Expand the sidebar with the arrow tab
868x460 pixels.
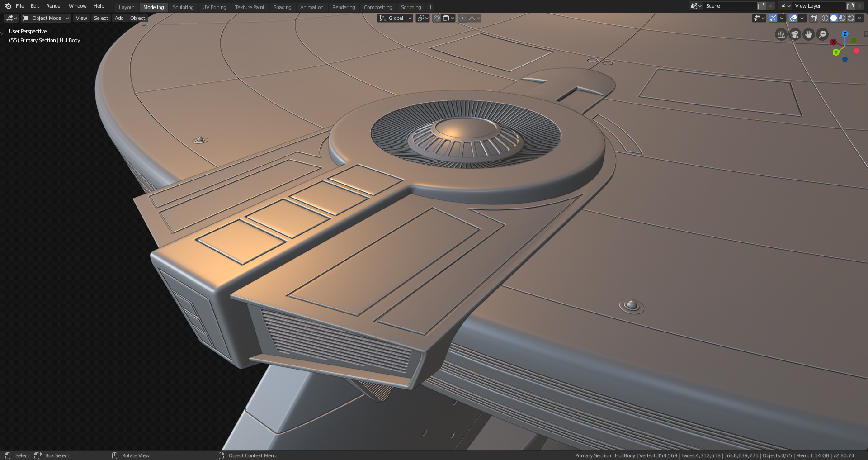(x=865, y=34)
